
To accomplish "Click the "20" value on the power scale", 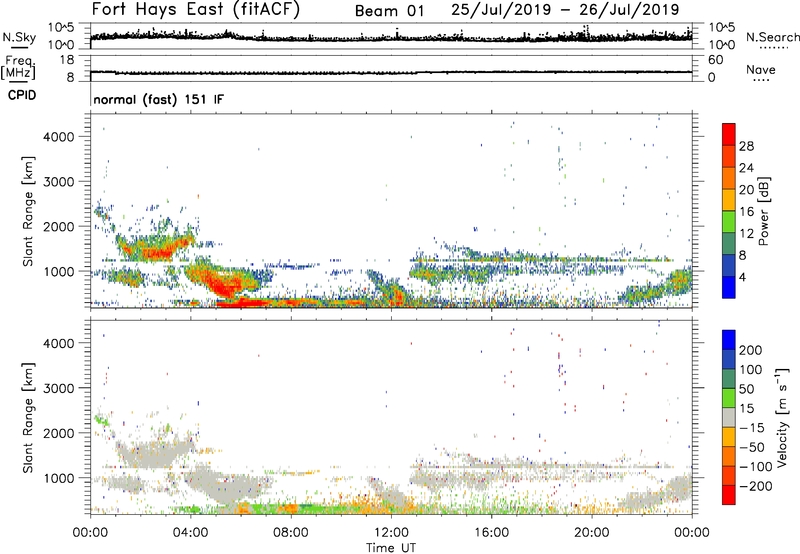I will click(x=746, y=190).
